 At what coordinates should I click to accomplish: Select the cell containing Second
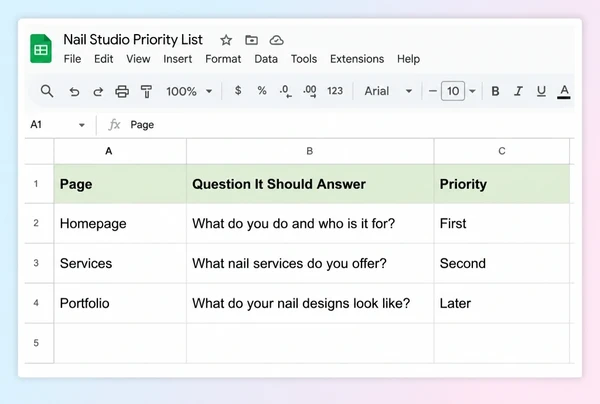pyautogui.click(x=502, y=263)
